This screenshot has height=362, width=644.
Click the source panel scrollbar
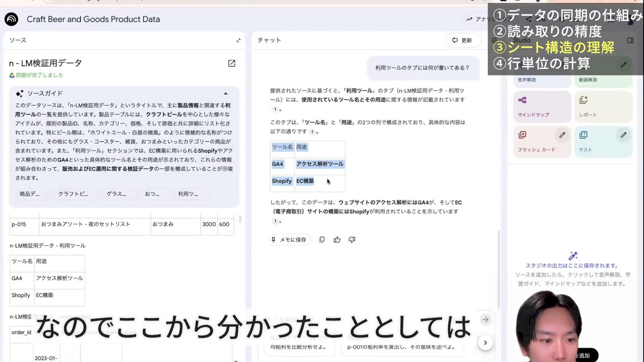(x=240, y=220)
